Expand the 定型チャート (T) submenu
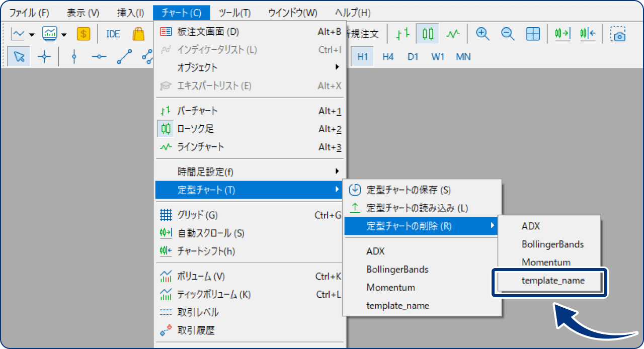Image resolution: width=644 pixels, height=349 pixels. (x=250, y=190)
